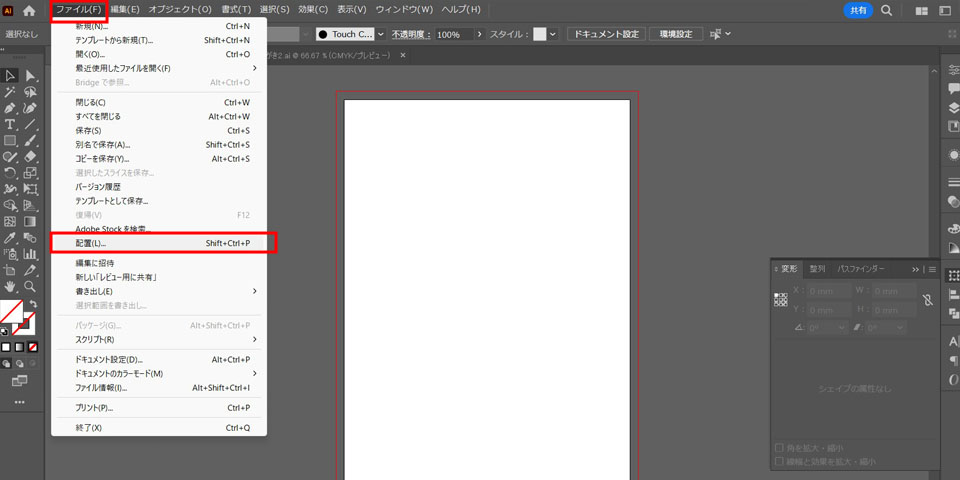
Task: Click the Home icon
Action: (x=29, y=10)
